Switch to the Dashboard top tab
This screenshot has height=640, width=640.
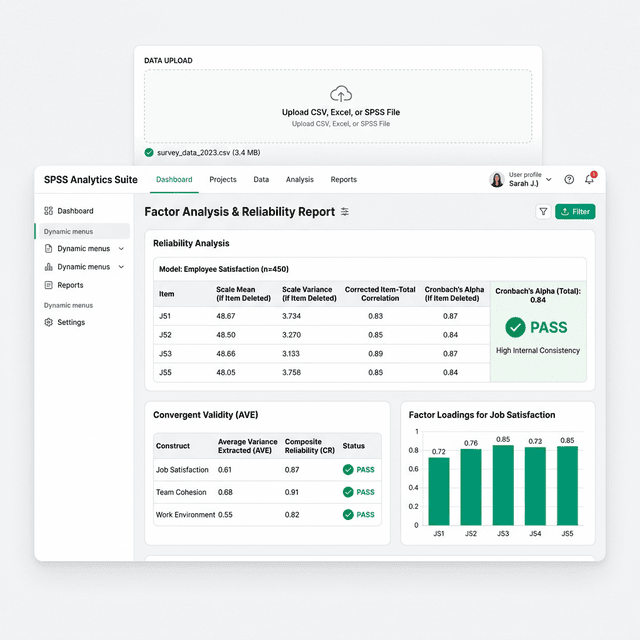point(174,179)
